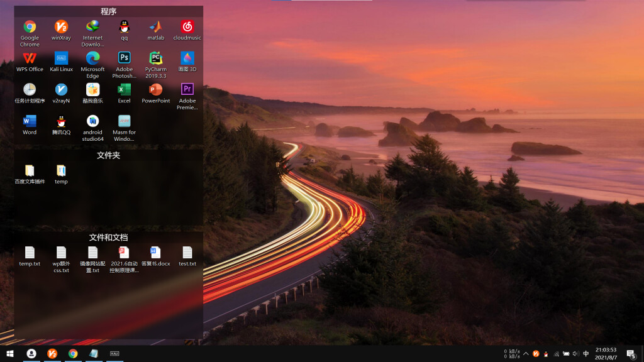Viewport: 644px width, 362px height.
Task: Expand hidden system tray icons chevron
Action: pos(526,354)
